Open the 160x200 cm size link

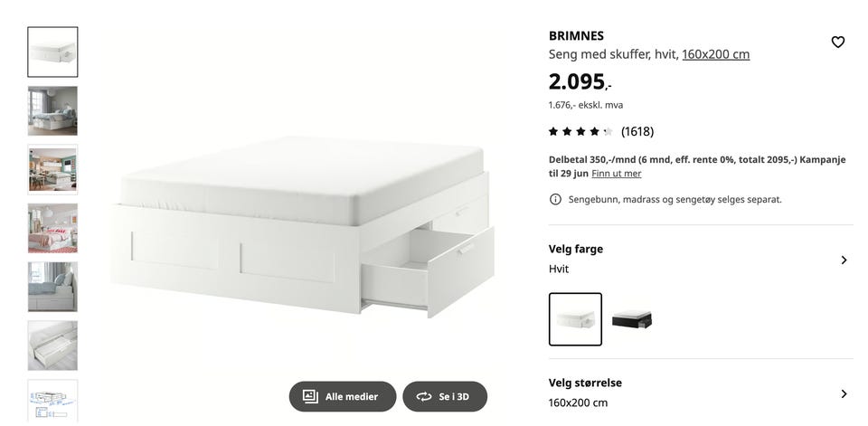click(x=716, y=54)
